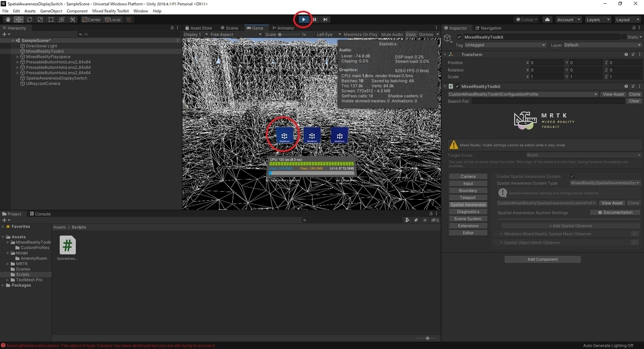Toggle the Static checkbox
This screenshot has height=349, width=644.
[x=624, y=37]
